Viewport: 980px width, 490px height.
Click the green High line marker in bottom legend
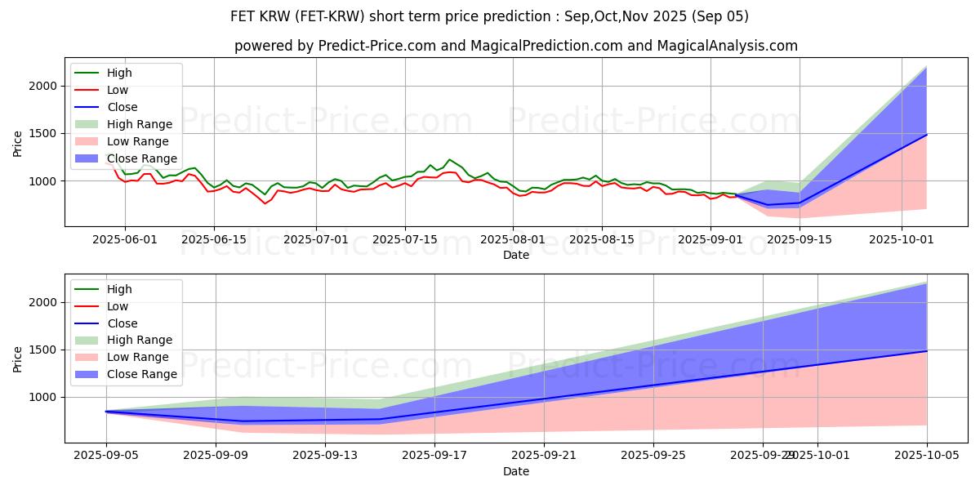pyautogui.click(x=87, y=290)
